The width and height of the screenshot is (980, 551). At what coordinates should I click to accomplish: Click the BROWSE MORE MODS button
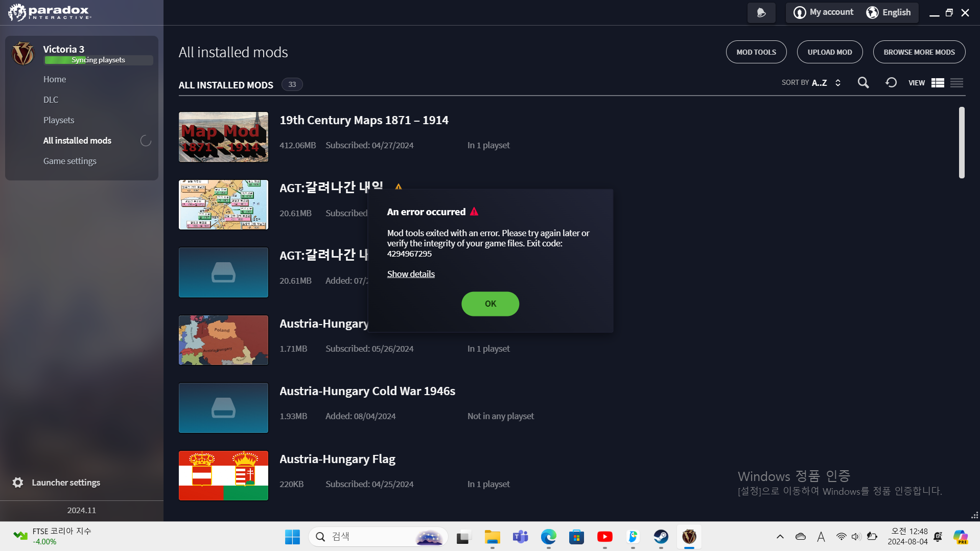coord(919,52)
